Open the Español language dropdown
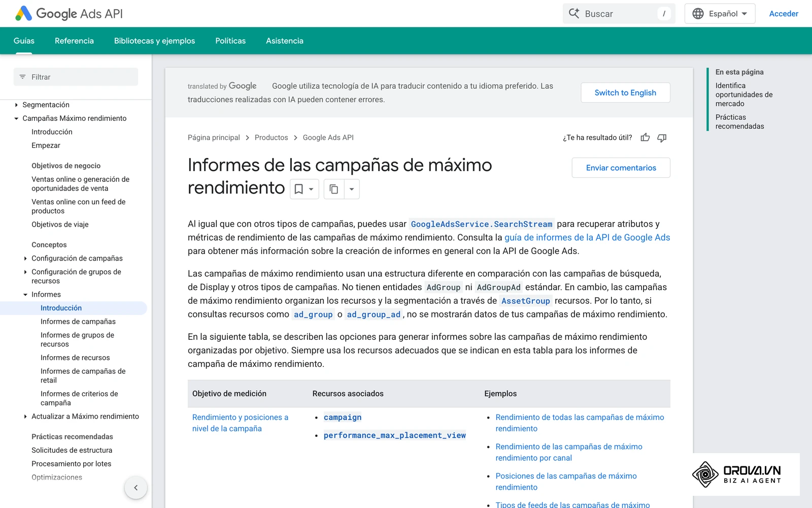The width and height of the screenshot is (812, 508). (x=720, y=14)
